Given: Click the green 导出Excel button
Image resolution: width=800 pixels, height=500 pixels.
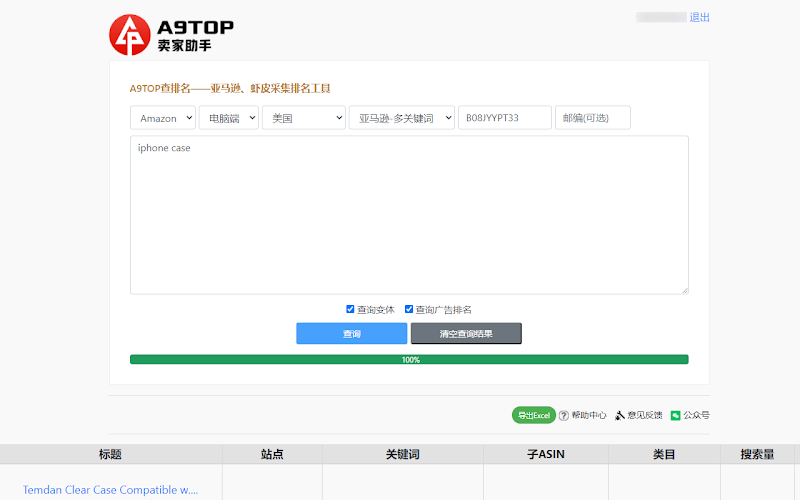Looking at the screenshot, I should (x=534, y=415).
